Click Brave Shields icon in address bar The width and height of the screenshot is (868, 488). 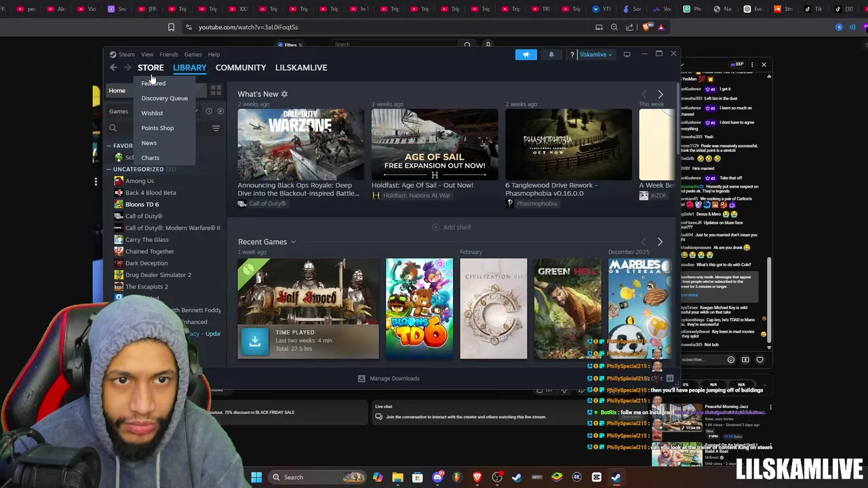(646, 27)
